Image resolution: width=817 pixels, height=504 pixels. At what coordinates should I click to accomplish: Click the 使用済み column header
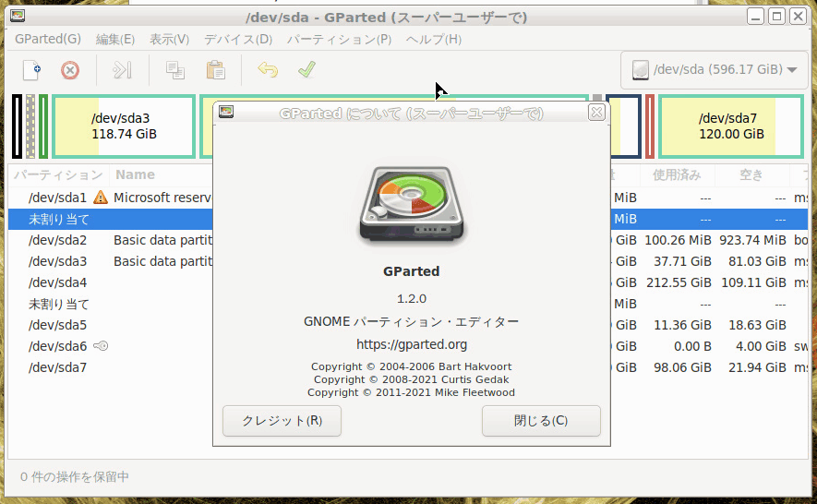pos(677,174)
